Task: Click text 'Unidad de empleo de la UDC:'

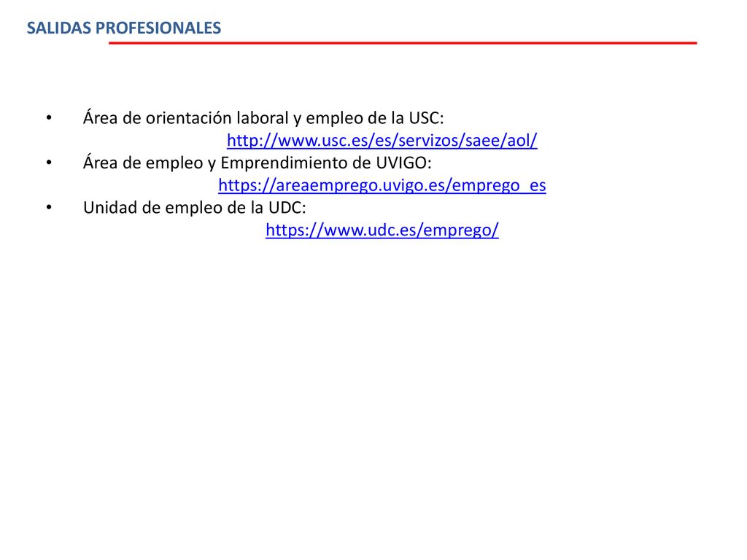Action: pyautogui.click(x=194, y=208)
